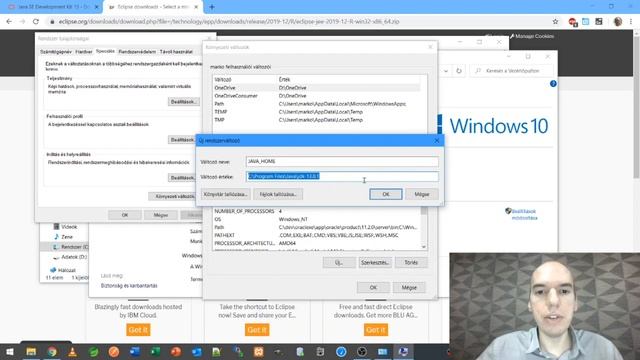
Task: Select the TEMP user variable row
Action: coord(316,112)
